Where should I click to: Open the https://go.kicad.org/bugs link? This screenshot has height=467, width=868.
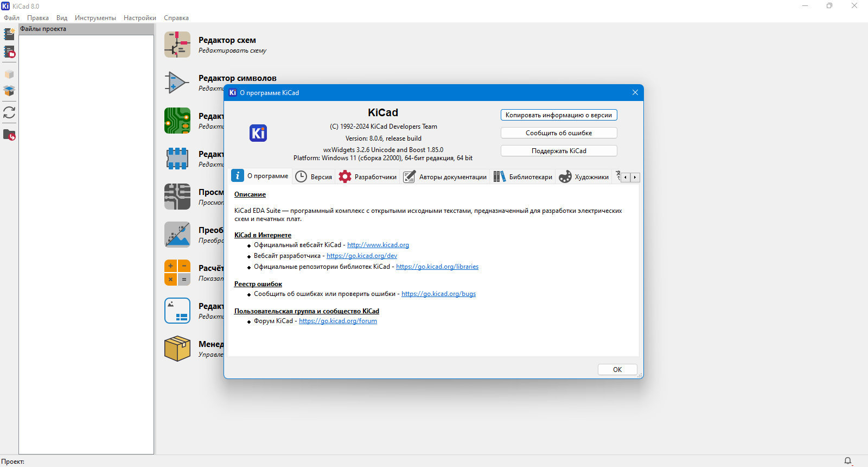click(438, 294)
